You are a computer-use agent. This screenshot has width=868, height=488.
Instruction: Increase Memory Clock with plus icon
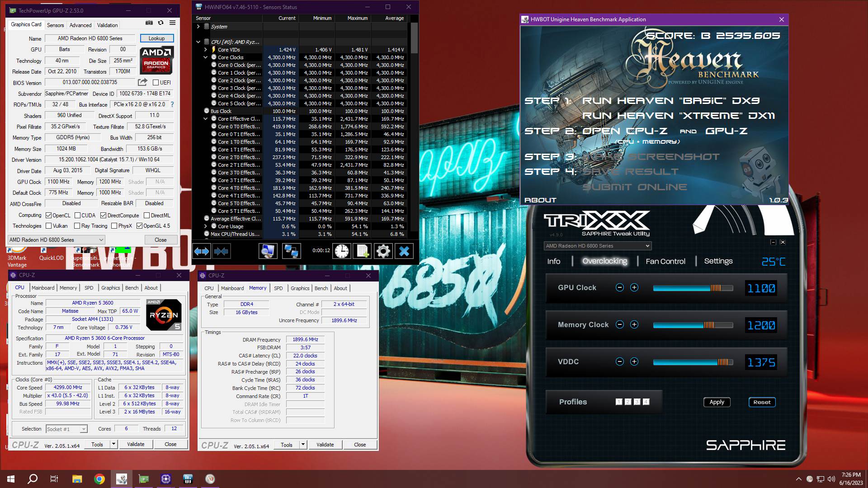pos(634,325)
